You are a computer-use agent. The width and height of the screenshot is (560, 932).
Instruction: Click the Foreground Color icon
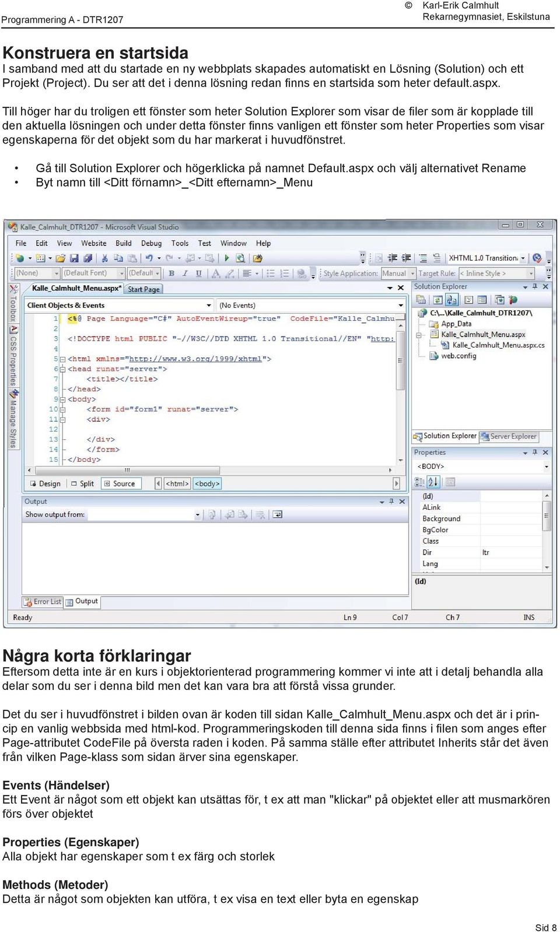click(x=216, y=273)
